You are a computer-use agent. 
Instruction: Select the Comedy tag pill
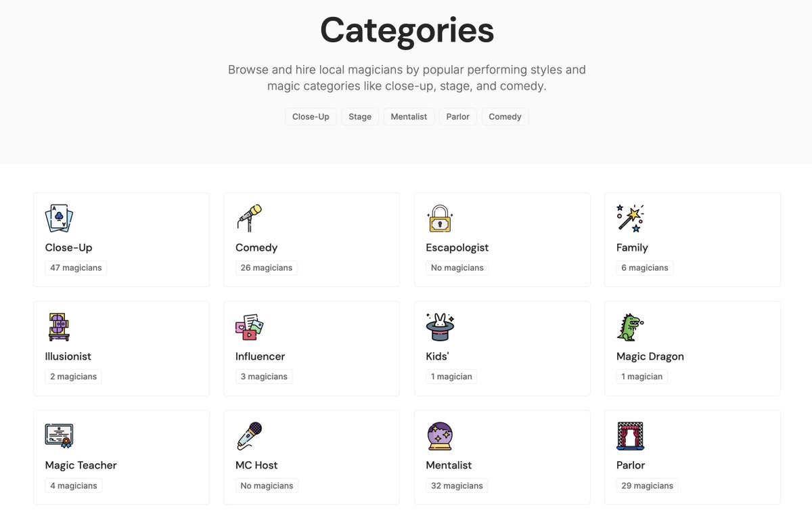[505, 116]
